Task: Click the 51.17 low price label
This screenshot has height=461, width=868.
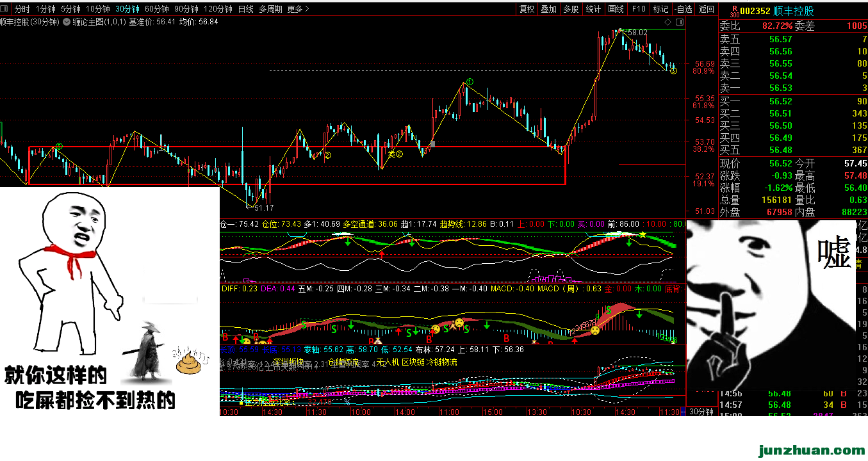Action: (x=264, y=208)
